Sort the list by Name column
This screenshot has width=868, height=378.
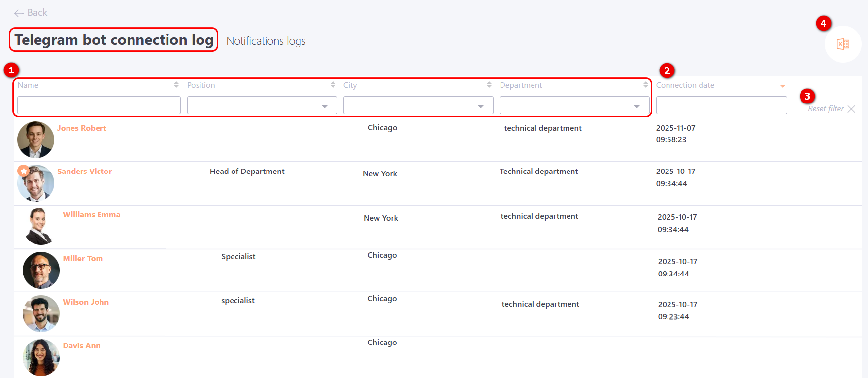point(176,85)
